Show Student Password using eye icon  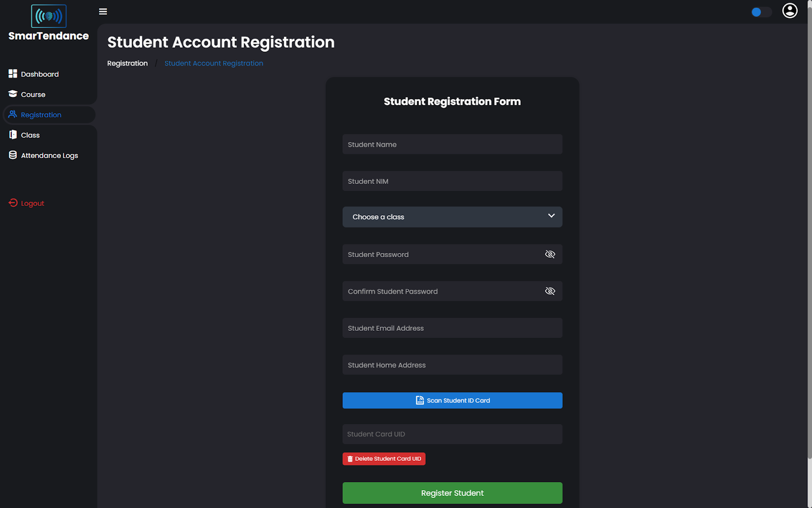click(x=550, y=254)
